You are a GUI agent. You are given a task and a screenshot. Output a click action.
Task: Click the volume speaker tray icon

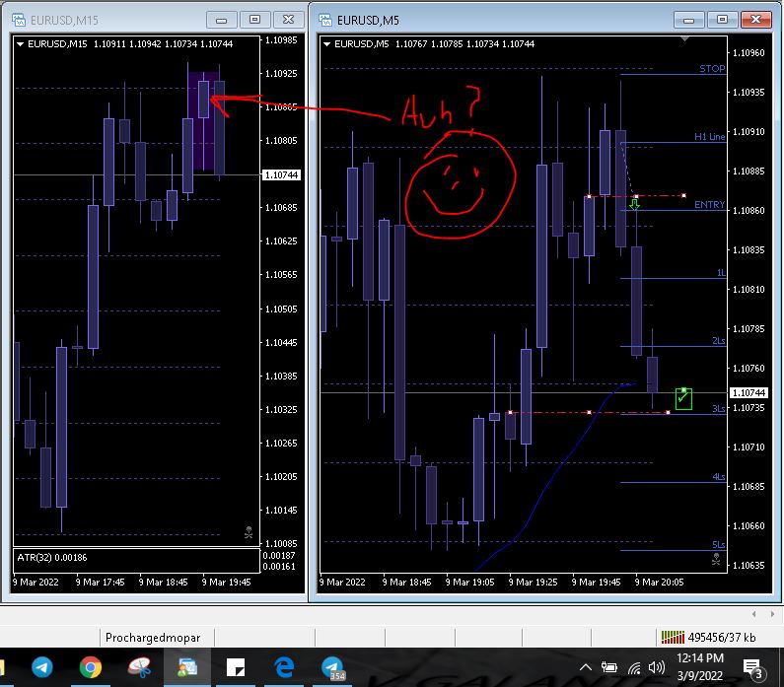[x=657, y=667]
